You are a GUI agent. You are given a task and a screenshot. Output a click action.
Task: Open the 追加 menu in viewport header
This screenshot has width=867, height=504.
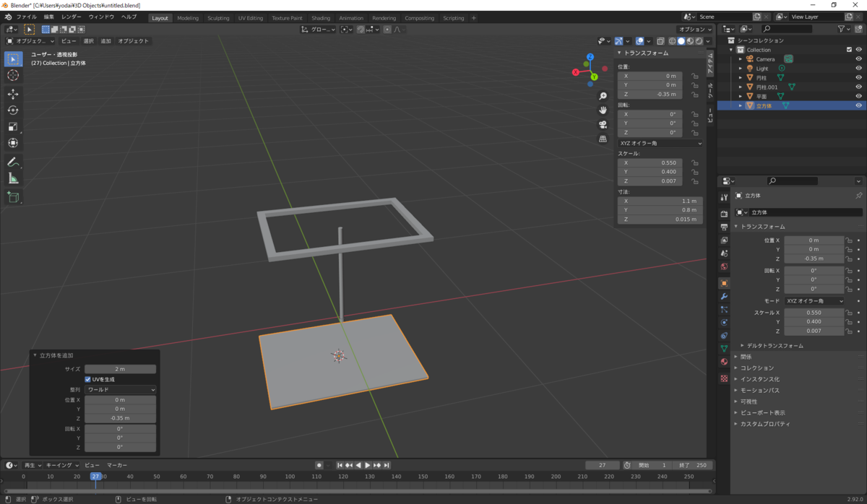pyautogui.click(x=106, y=41)
